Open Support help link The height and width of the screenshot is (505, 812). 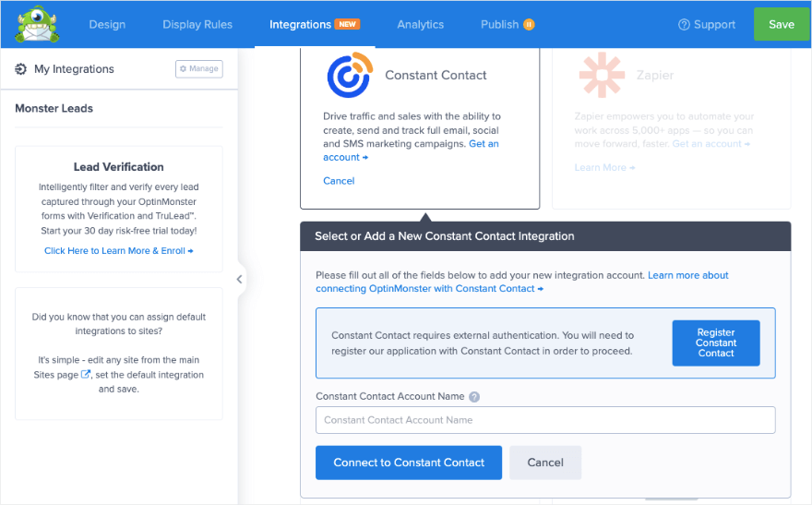[x=707, y=24]
